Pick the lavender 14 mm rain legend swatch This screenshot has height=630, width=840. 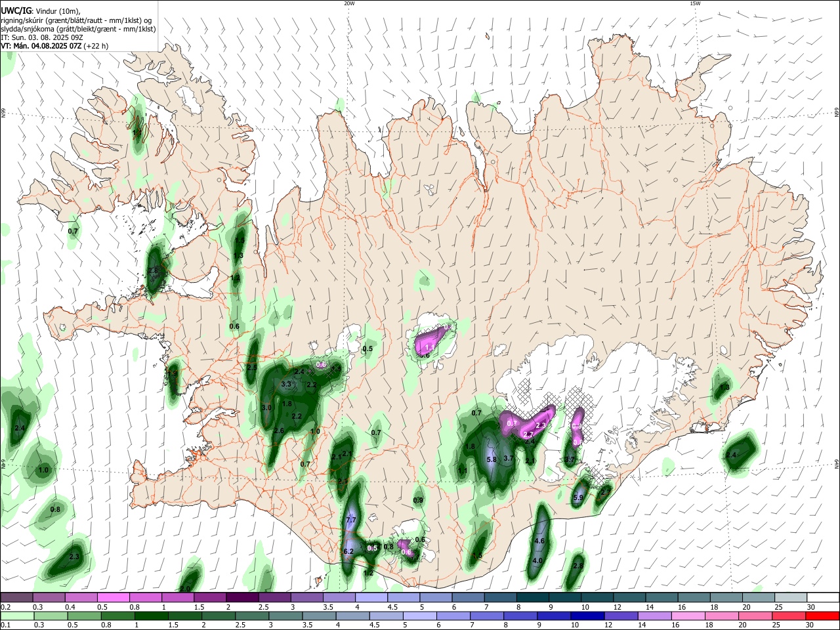(x=655, y=616)
